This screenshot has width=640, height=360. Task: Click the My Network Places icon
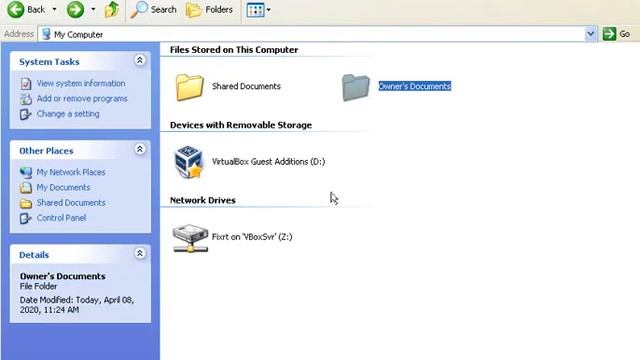[x=26, y=172]
